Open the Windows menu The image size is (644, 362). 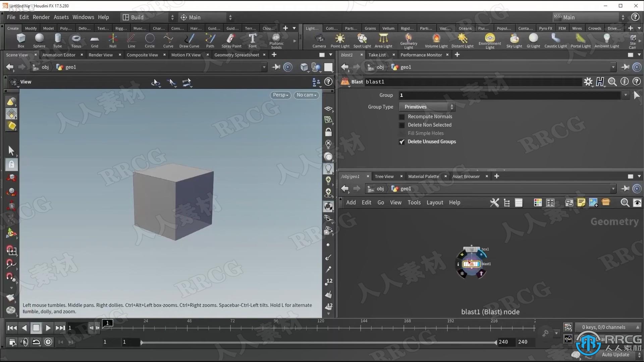83,17
